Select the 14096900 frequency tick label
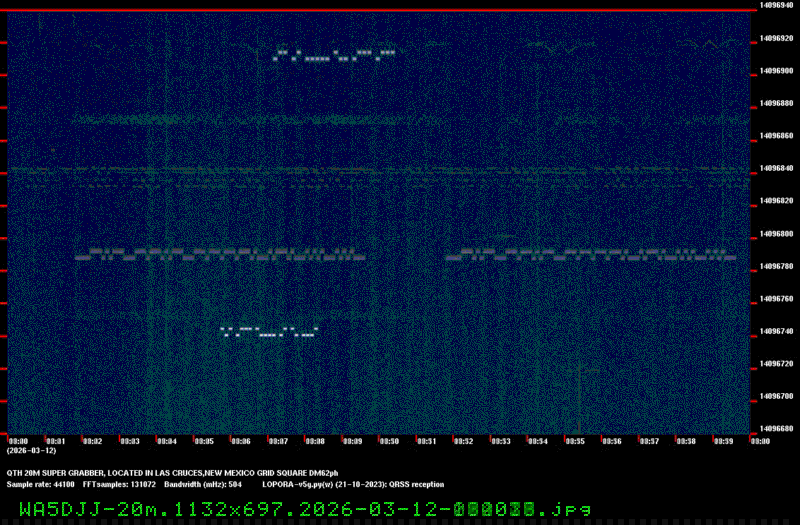Screen dimensions: 800x525 (777, 71)
